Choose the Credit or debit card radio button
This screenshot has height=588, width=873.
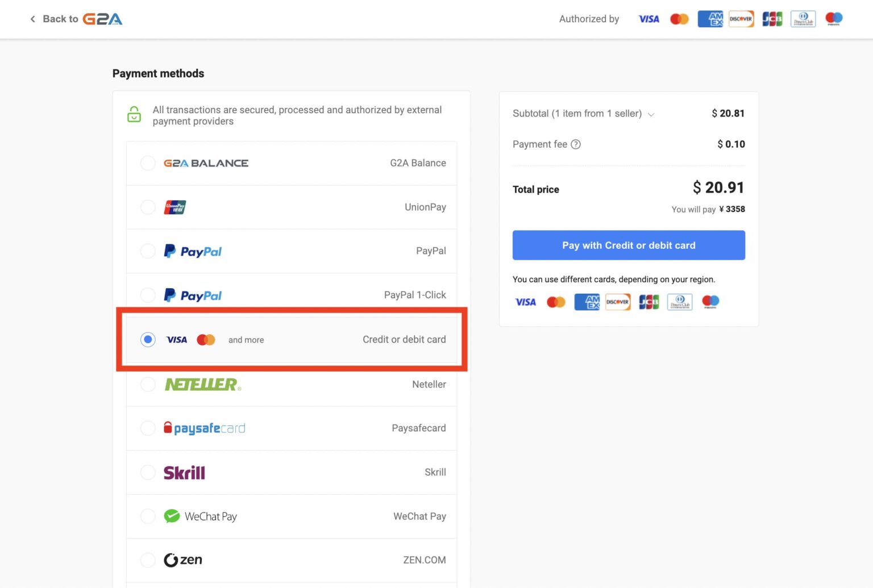click(148, 340)
